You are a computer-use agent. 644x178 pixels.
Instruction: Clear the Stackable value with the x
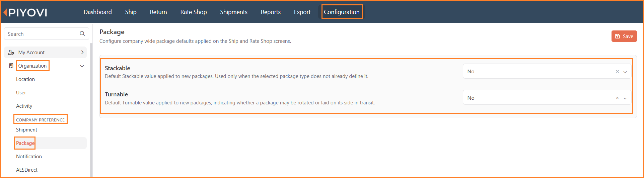coord(617,72)
